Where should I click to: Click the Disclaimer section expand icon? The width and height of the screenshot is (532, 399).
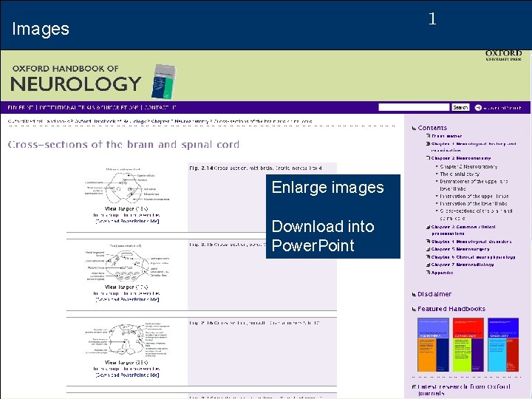(x=414, y=295)
